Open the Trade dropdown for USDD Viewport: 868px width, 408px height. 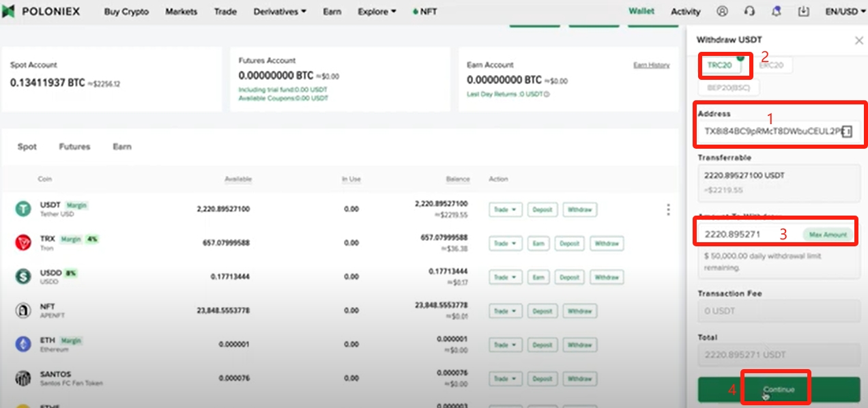506,277
